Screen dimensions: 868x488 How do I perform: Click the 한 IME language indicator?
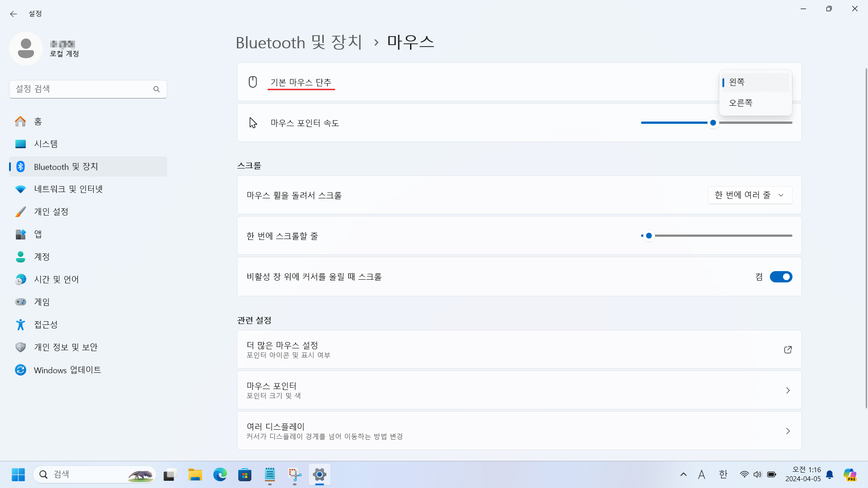723,474
